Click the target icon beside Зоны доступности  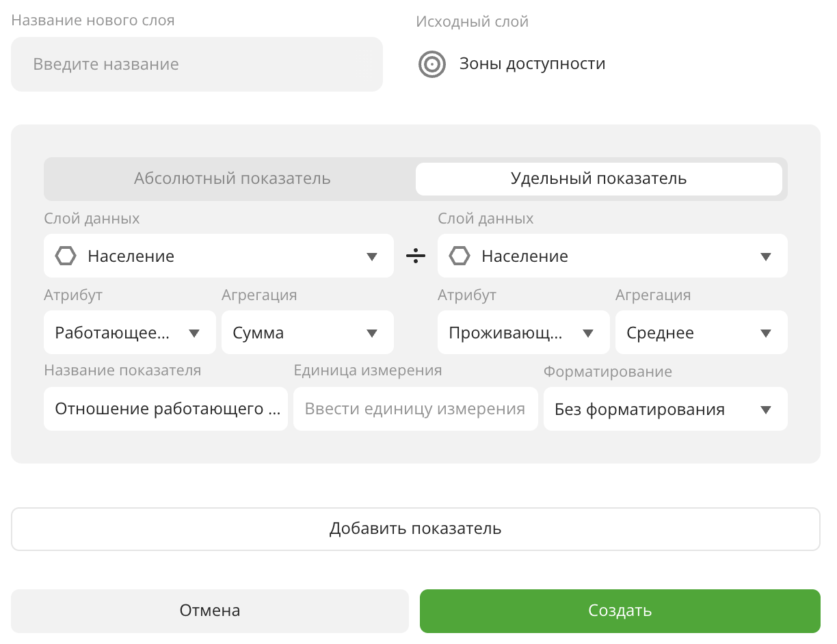431,64
